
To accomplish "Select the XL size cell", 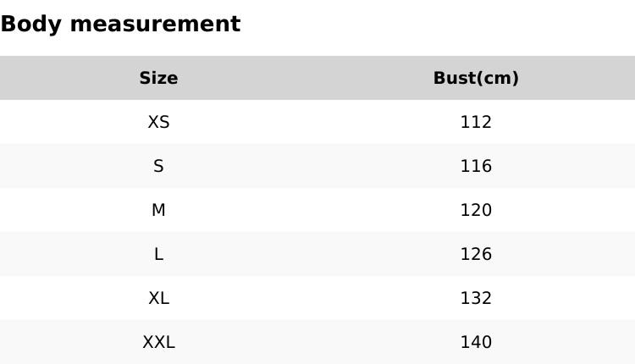I will (158, 298).
